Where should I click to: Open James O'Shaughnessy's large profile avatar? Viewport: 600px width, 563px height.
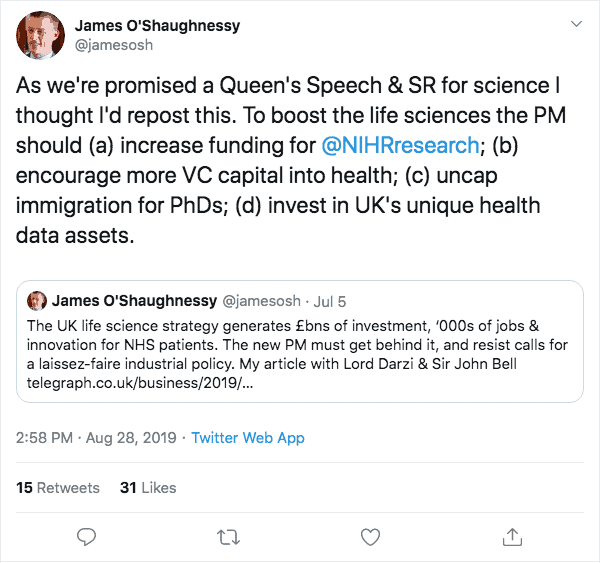point(40,35)
